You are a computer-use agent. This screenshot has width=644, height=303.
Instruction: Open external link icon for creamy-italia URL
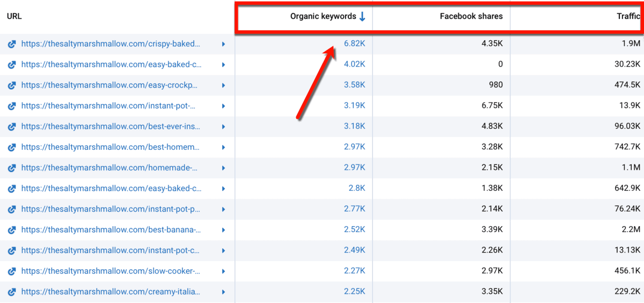pos(12,292)
